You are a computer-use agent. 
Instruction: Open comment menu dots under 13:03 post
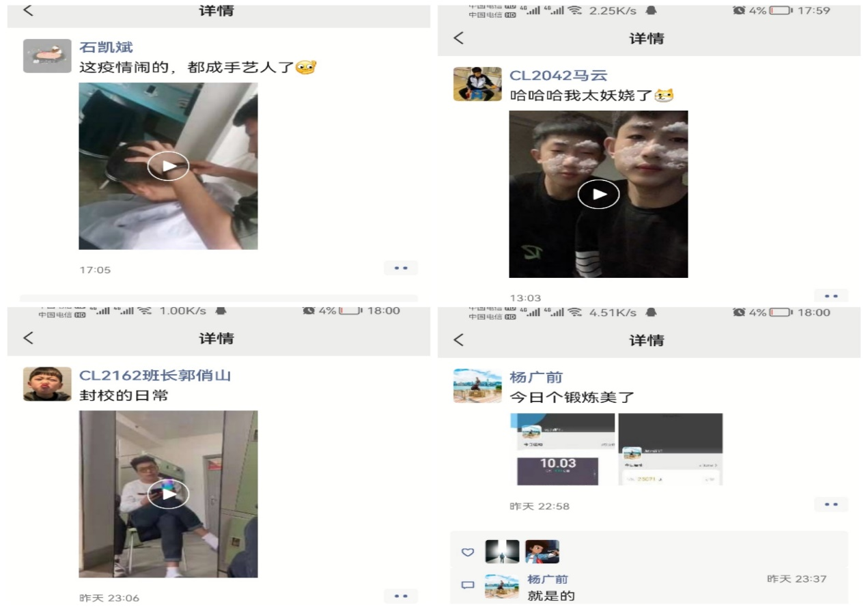(x=831, y=296)
